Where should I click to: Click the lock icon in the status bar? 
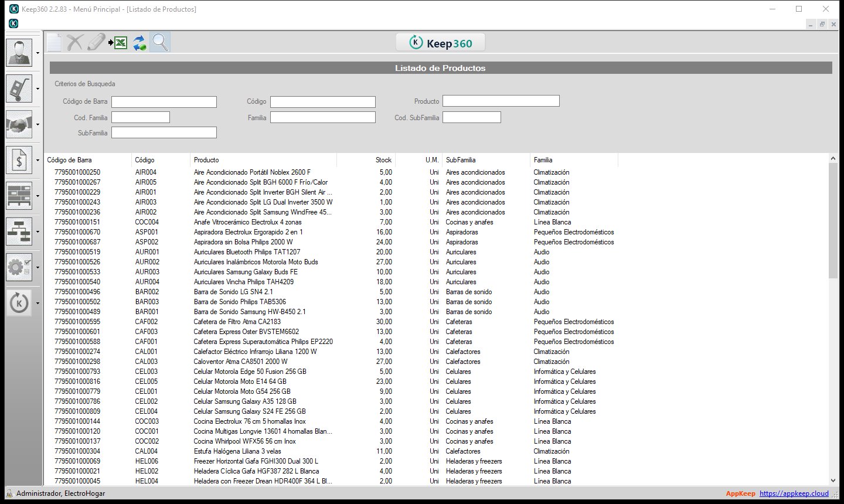click(x=9, y=493)
